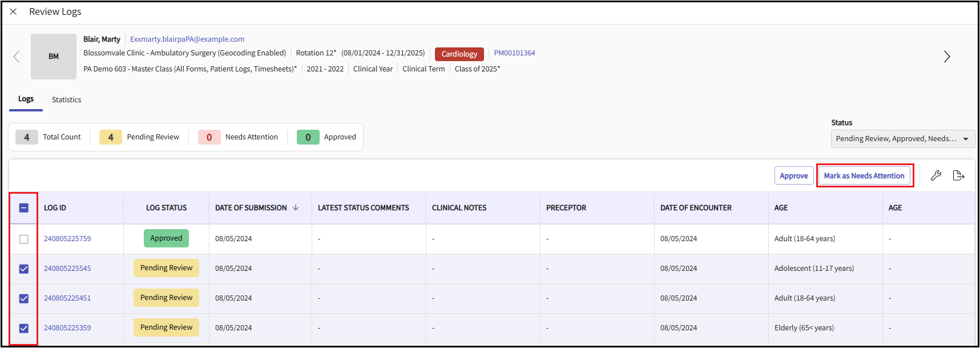Check the box for log 240805225759
This screenshot has width=980, height=348.
(24, 239)
